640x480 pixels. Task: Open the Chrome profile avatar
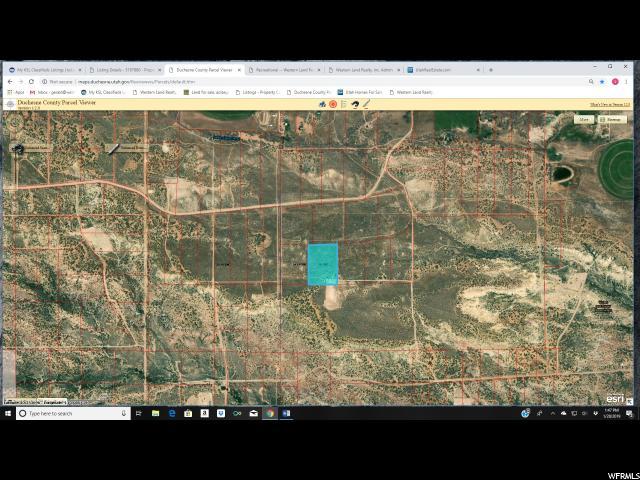coord(615,82)
